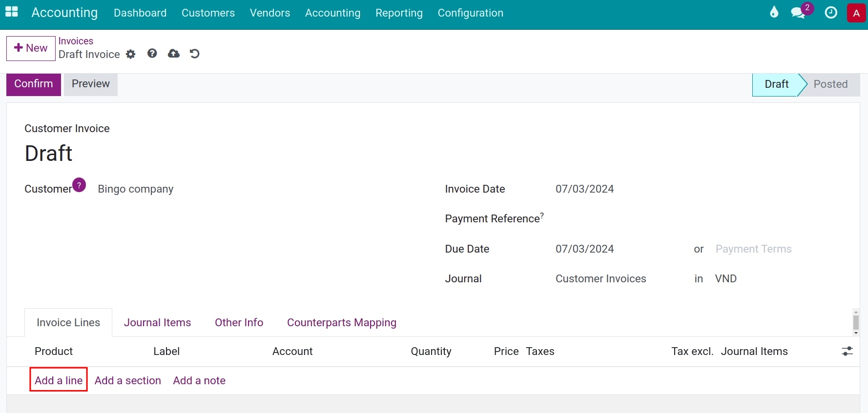Open the Configuration menu
Image resolution: width=868 pixels, height=413 pixels.
point(471,13)
